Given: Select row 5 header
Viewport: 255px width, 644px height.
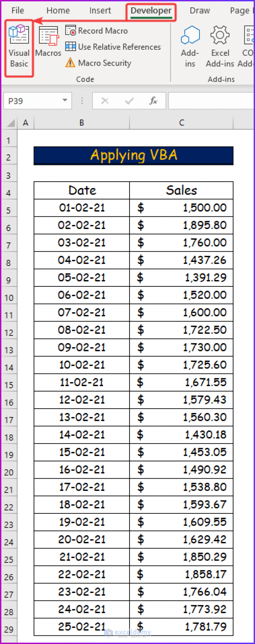Looking at the screenshot, I should pos(8,209).
